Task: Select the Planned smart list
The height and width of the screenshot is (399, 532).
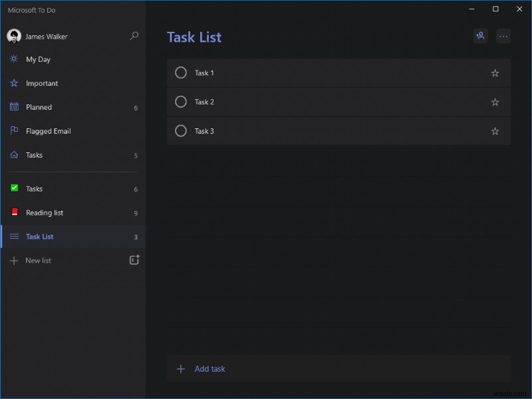Action: pyautogui.click(x=39, y=107)
